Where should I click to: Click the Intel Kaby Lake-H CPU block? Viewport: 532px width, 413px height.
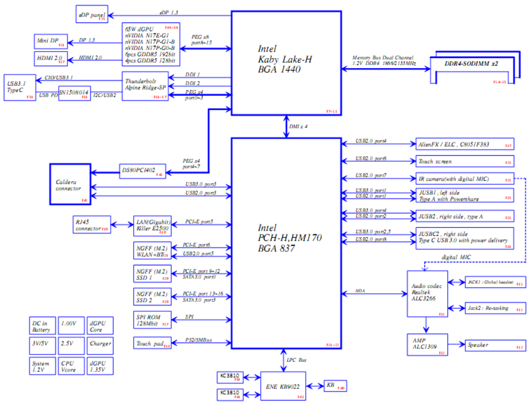pos(286,63)
